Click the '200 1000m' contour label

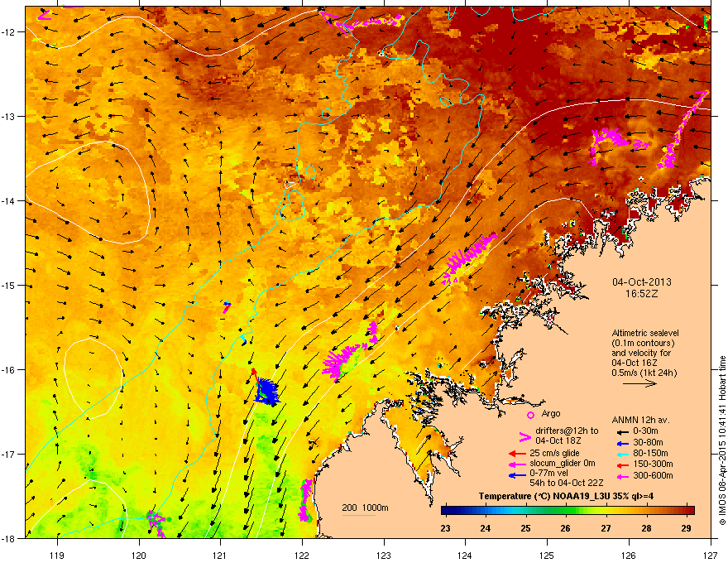tap(366, 508)
